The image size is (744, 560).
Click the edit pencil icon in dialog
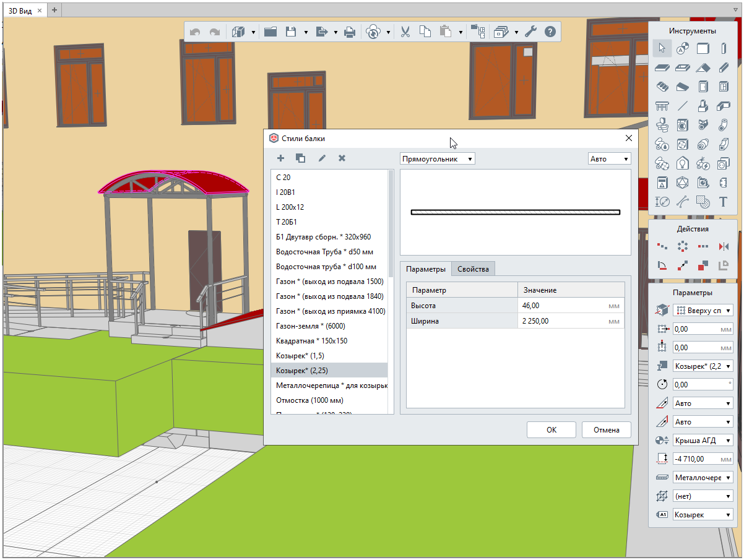(x=322, y=158)
